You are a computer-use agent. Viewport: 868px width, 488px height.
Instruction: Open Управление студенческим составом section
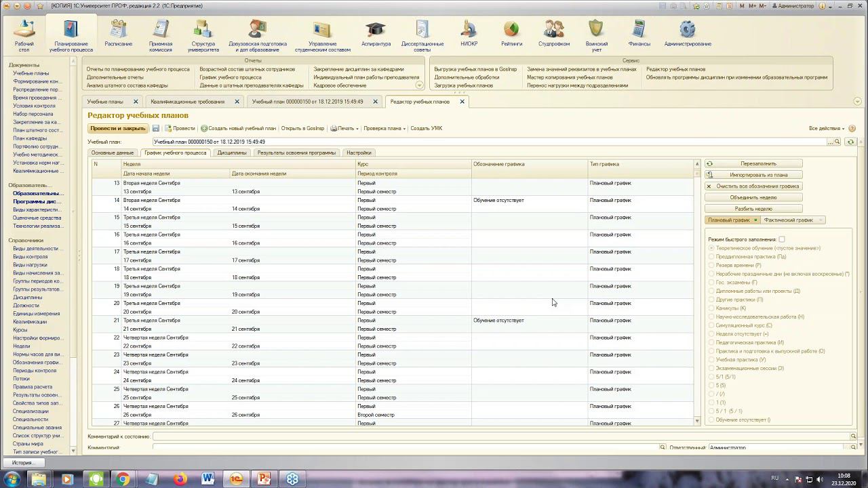pos(323,35)
